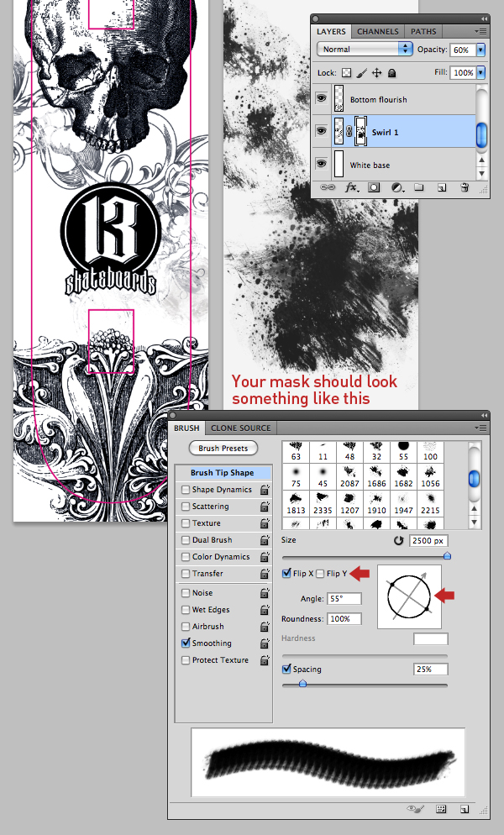Screen dimensions: 504x835
Task: Enable the Shape Dynamics checkbox
Action: point(186,490)
